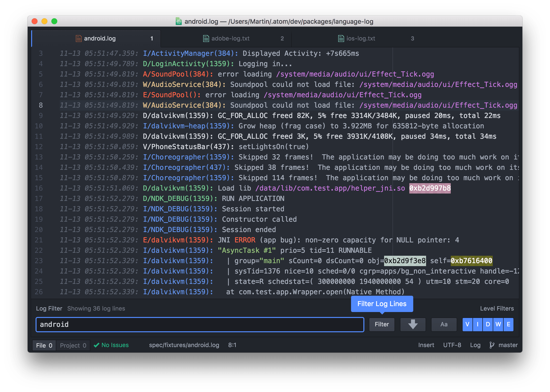Toggle the Warning (W) level filter
Viewport: 550px width, 392px height.
498,324
